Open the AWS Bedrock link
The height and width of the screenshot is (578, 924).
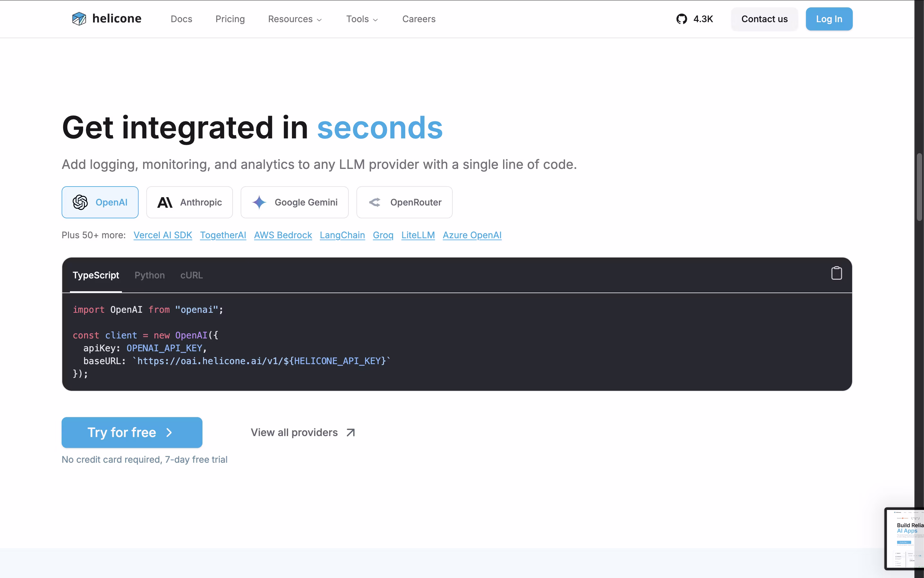[283, 235]
